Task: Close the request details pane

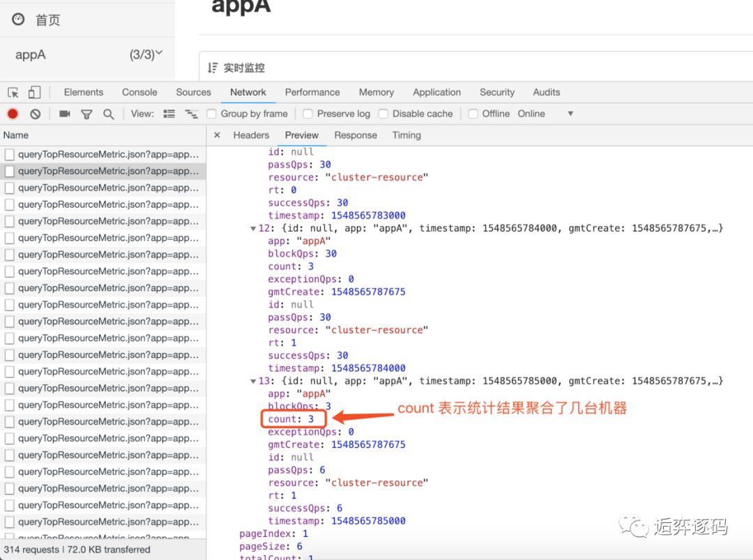Action: (217, 135)
